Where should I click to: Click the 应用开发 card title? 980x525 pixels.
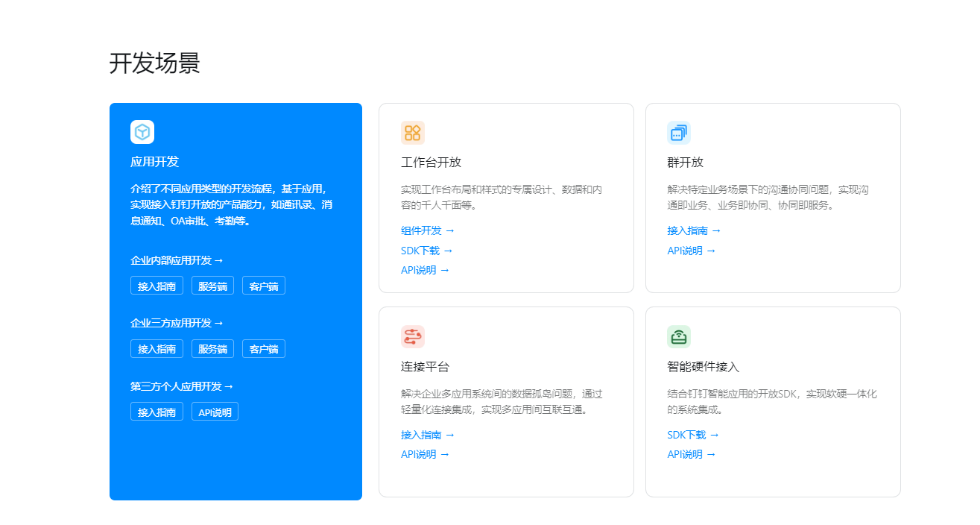(x=154, y=162)
